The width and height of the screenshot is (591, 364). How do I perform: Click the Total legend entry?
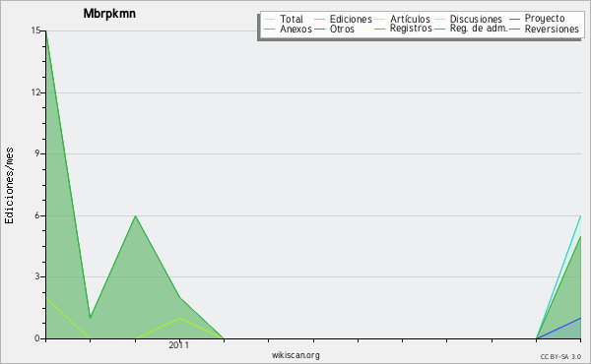click(292, 19)
